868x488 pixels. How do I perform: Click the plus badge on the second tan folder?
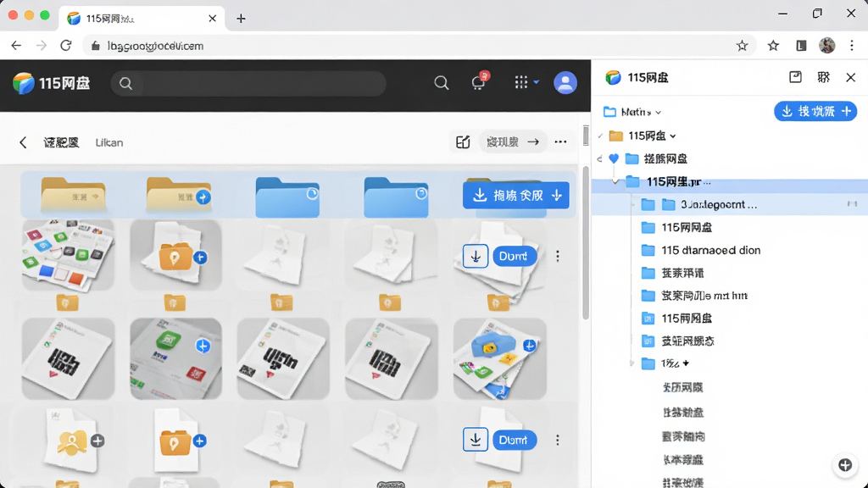(203, 197)
